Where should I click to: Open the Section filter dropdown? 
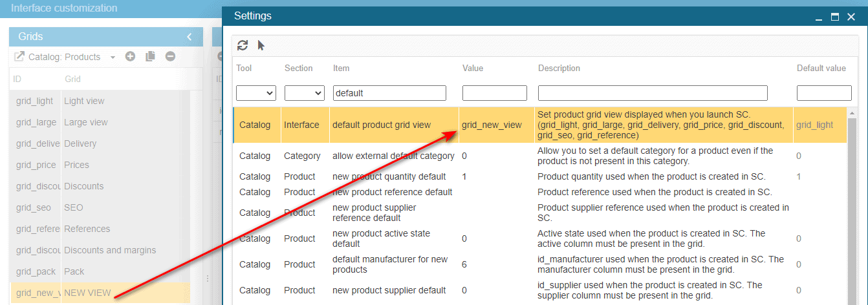pyautogui.click(x=304, y=93)
